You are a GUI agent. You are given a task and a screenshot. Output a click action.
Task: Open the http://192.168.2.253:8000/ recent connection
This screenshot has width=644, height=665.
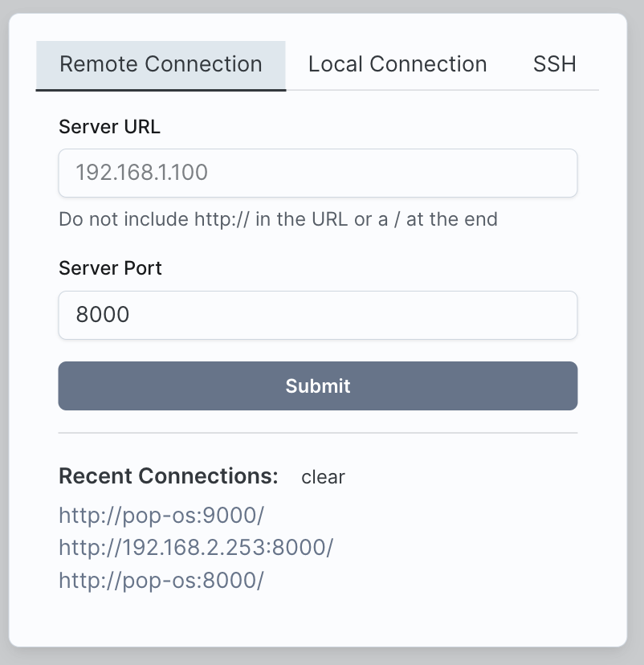[196, 548]
